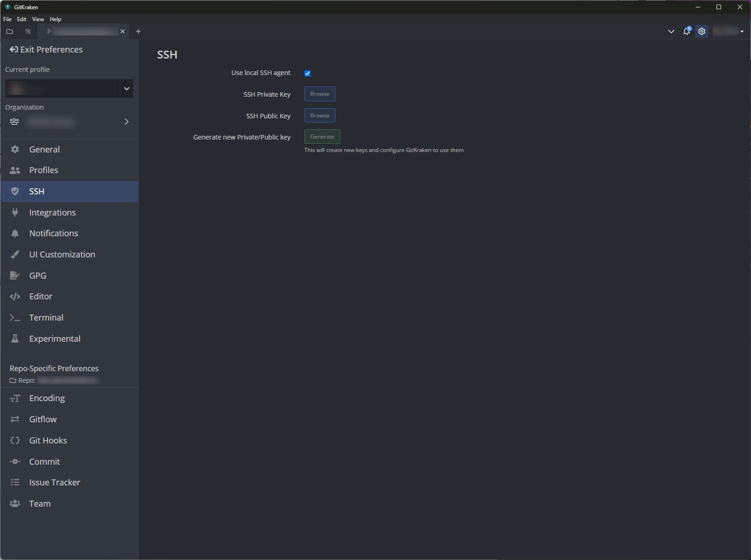Open Notifications preferences label
751x560 pixels.
tap(53, 233)
